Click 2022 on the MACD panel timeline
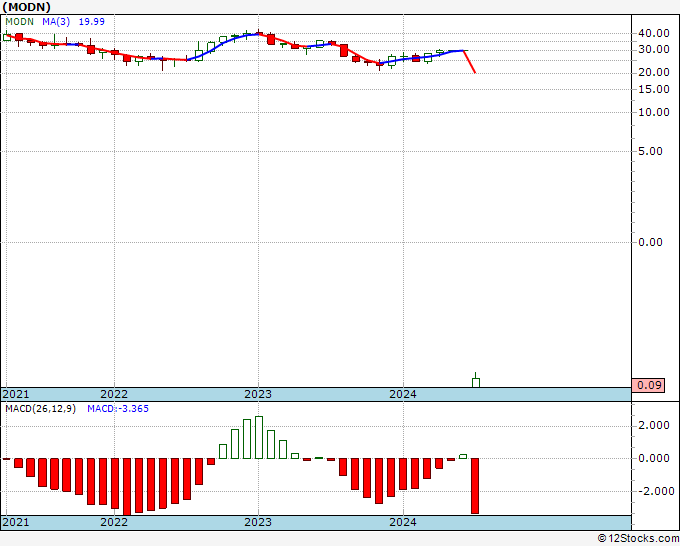680x546 pixels. (114, 522)
